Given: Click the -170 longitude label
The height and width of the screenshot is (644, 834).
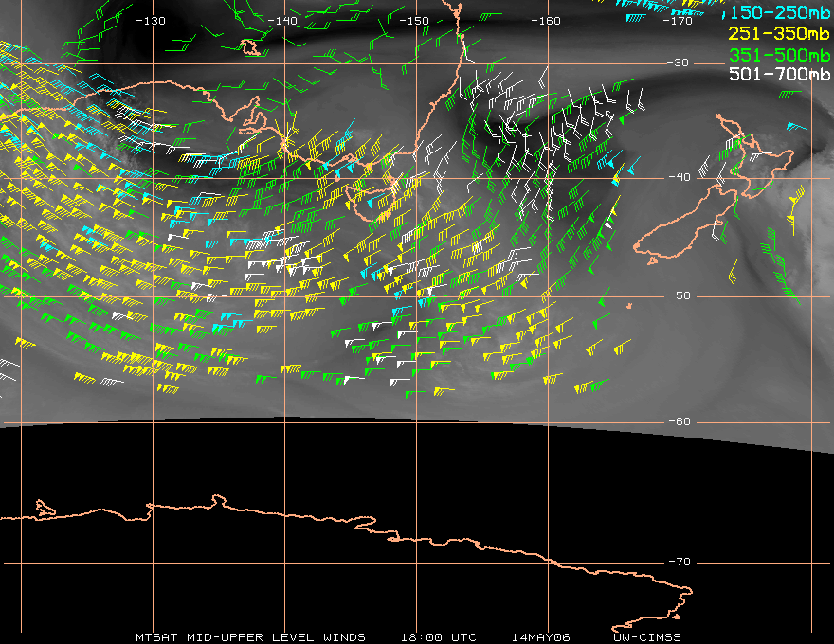Looking at the screenshot, I should pos(678,21).
